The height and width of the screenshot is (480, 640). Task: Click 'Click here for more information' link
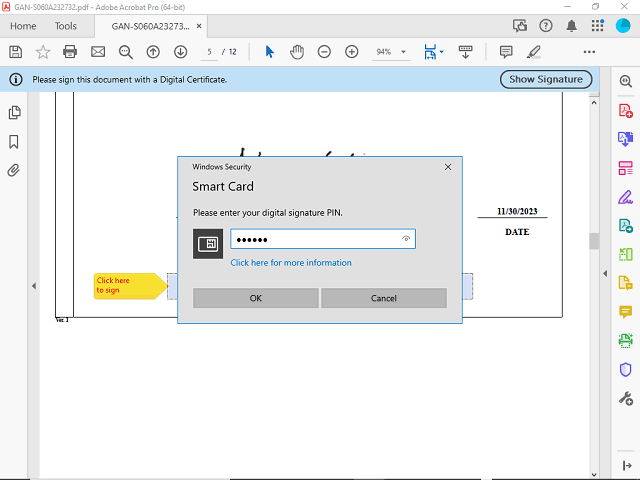(x=291, y=263)
